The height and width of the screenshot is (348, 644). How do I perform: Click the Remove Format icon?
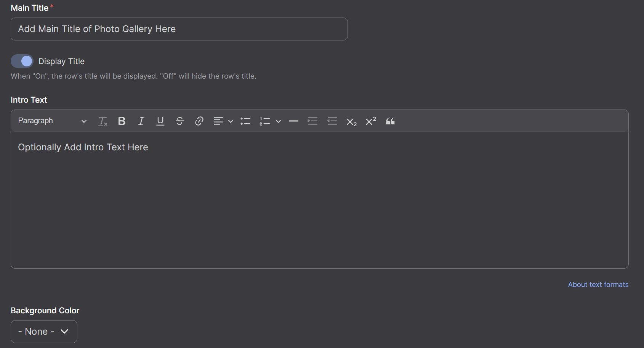click(103, 121)
